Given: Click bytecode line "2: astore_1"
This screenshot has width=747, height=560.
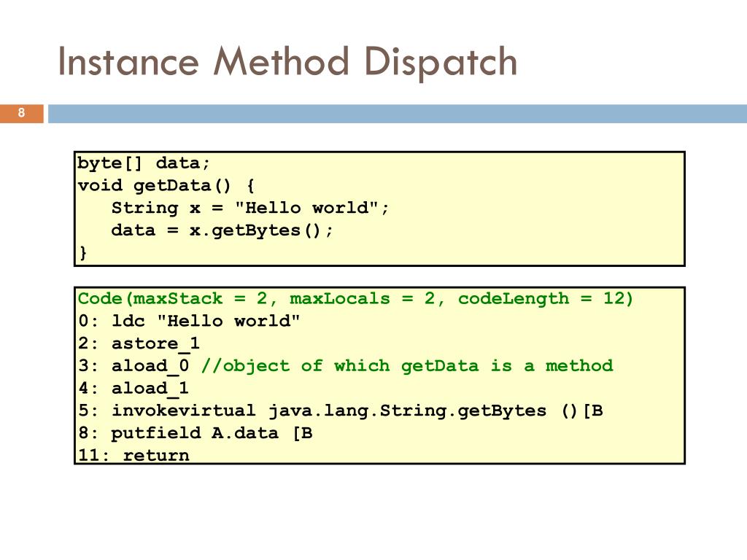Looking at the screenshot, I should click(x=139, y=344).
